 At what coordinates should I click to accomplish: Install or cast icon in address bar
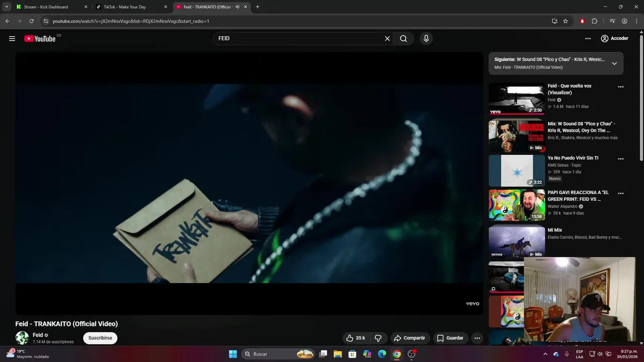(554, 21)
